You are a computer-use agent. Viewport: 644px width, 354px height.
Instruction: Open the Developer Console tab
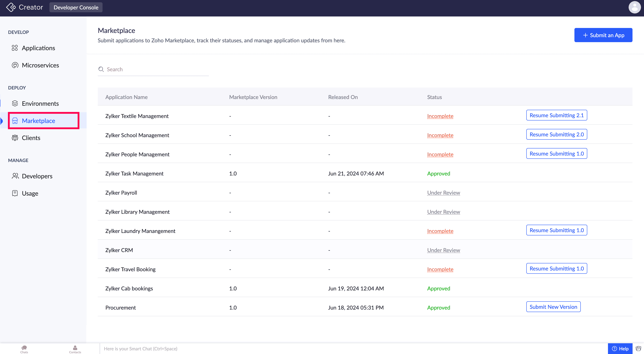[76, 7]
